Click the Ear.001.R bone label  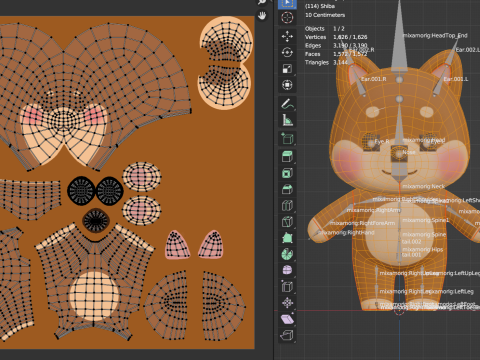click(x=374, y=79)
